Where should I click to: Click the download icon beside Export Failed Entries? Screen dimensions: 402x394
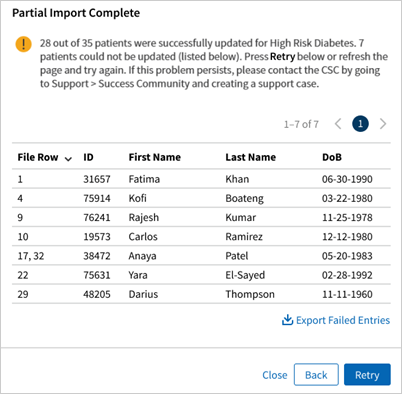coord(287,320)
